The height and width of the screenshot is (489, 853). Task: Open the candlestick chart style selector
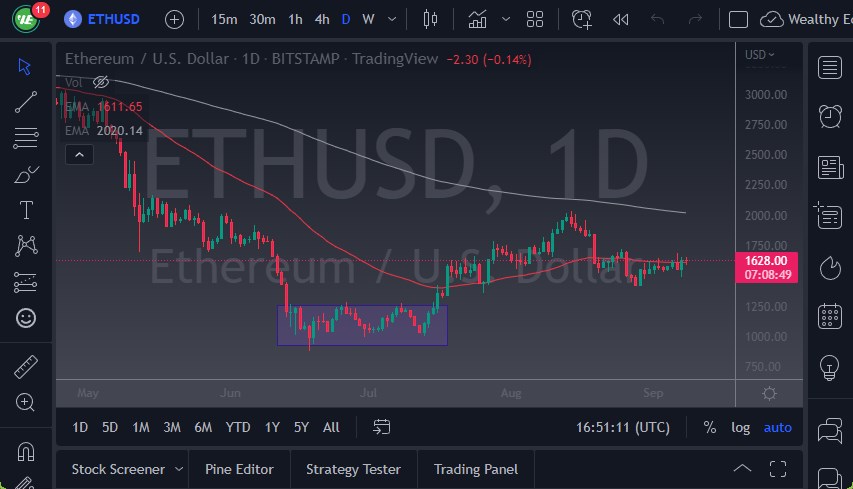coord(430,20)
